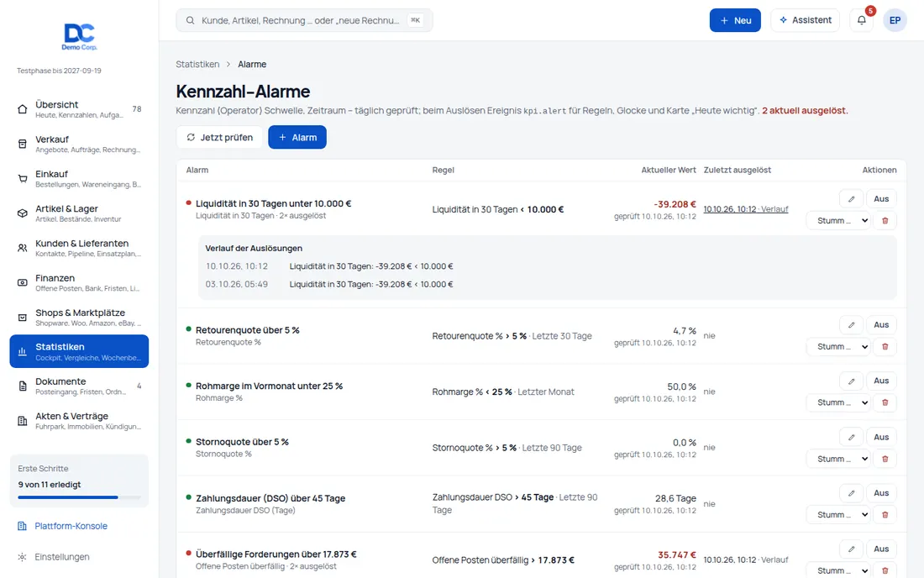Open Akten & Verträge in the sidebar

(79, 421)
